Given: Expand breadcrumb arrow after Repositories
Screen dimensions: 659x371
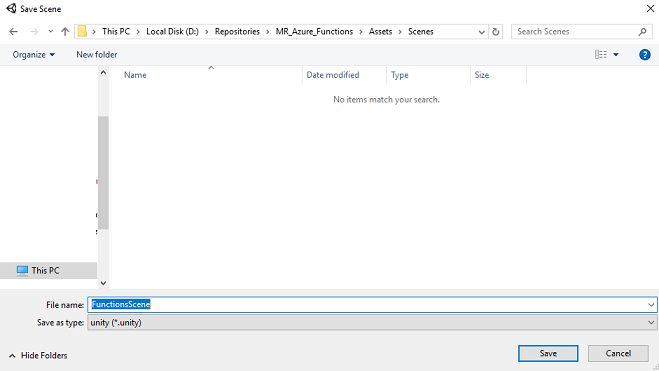Looking at the screenshot, I should click(268, 32).
